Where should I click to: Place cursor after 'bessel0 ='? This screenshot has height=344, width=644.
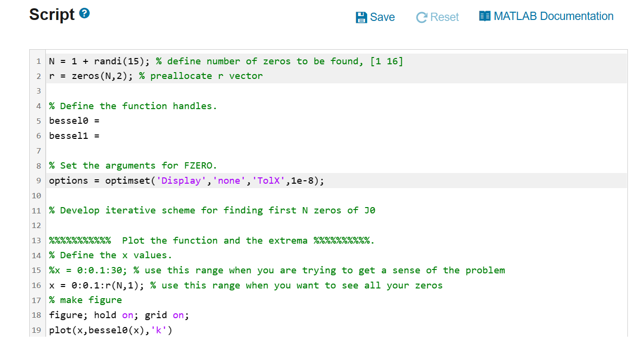100,121
